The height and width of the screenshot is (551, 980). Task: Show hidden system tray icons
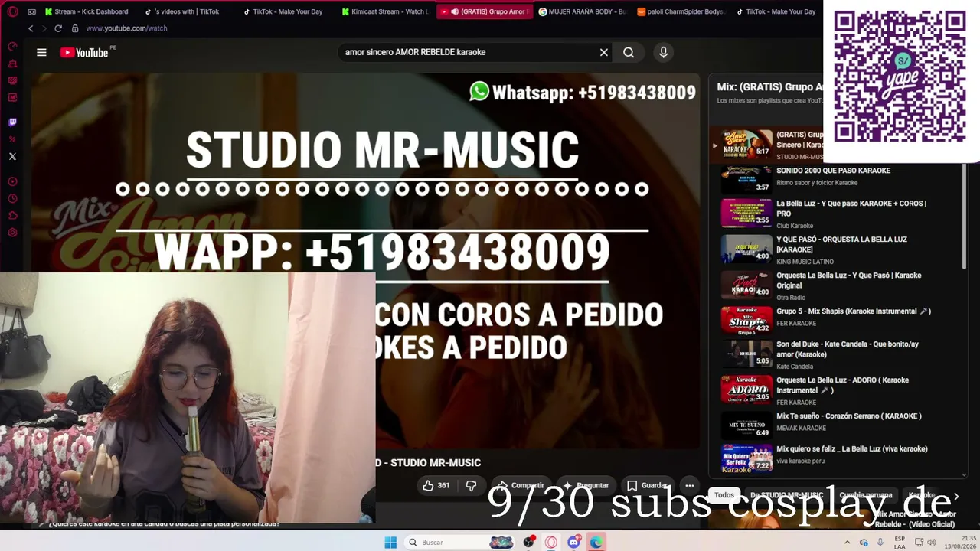click(x=848, y=543)
